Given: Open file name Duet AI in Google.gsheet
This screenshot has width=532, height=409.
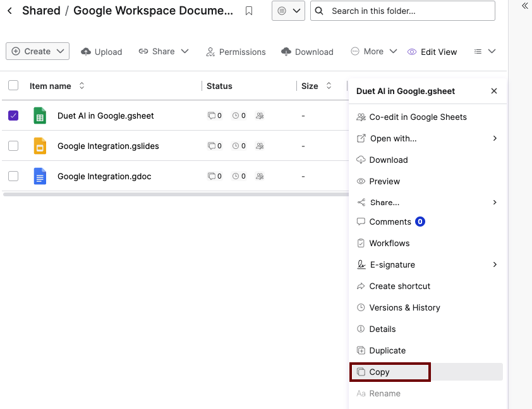Looking at the screenshot, I should (106, 116).
